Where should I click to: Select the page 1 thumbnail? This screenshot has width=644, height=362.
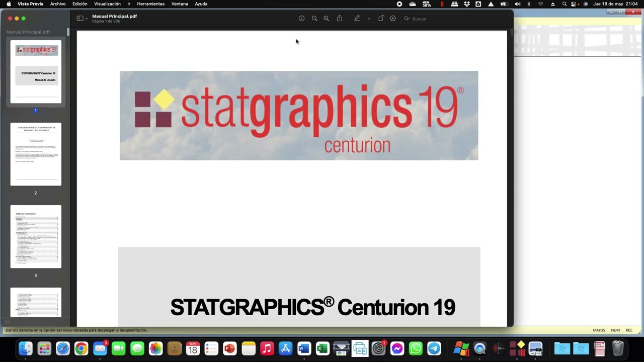coord(36,72)
